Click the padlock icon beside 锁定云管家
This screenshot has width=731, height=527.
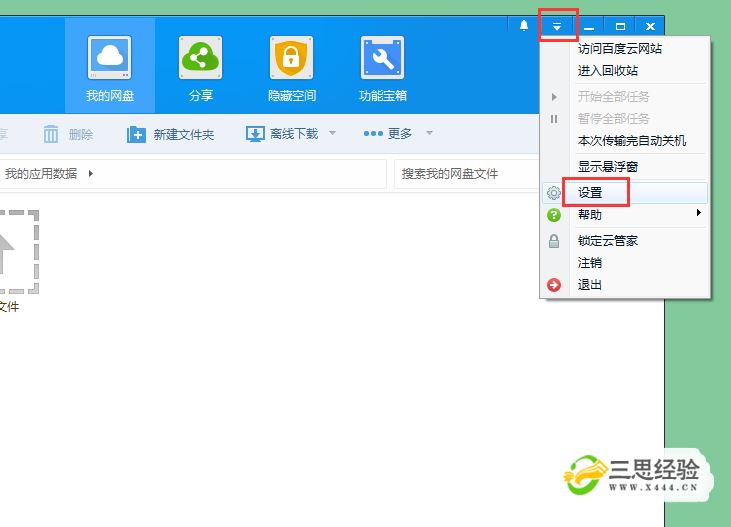pos(554,241)
